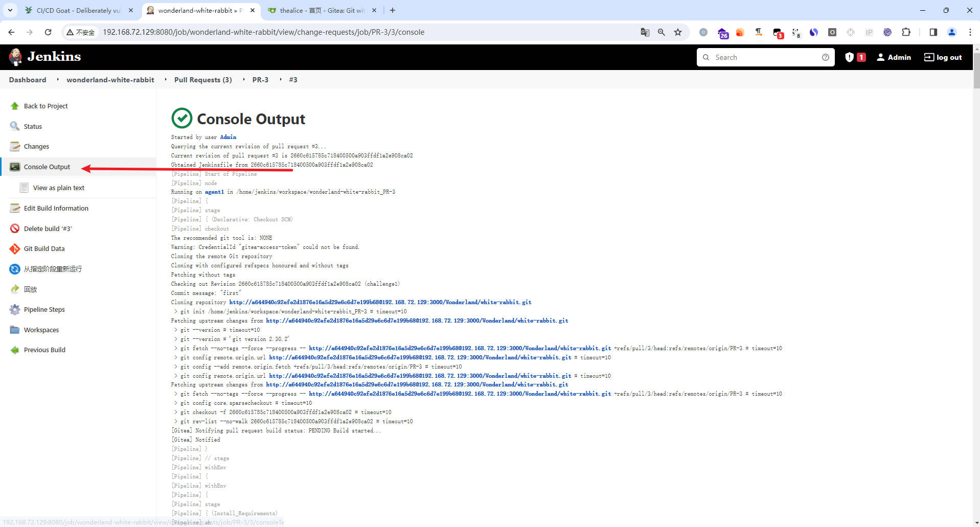Click the Changes notepad icon
This screenshot has height=527, width=980.
click(x=14, y=146)
